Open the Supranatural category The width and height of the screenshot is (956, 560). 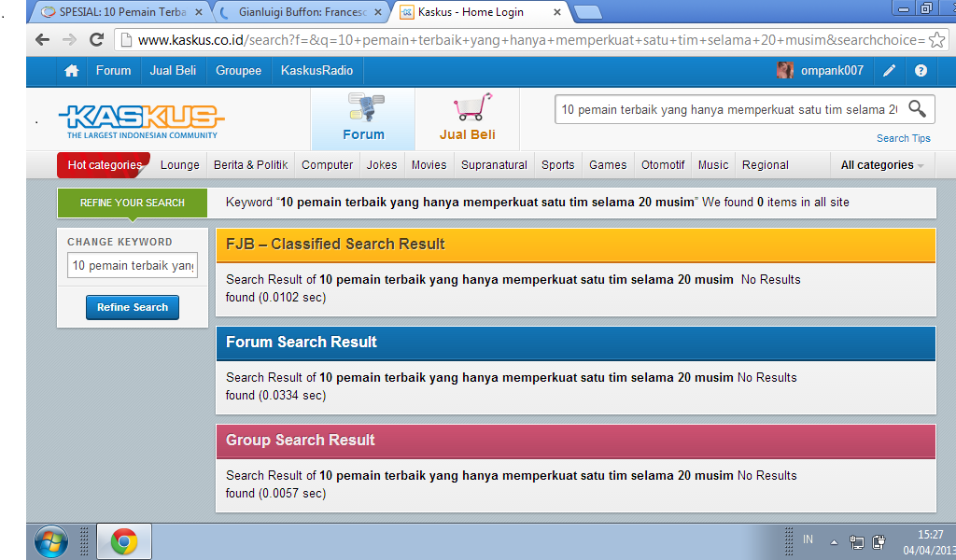[494, 165]
